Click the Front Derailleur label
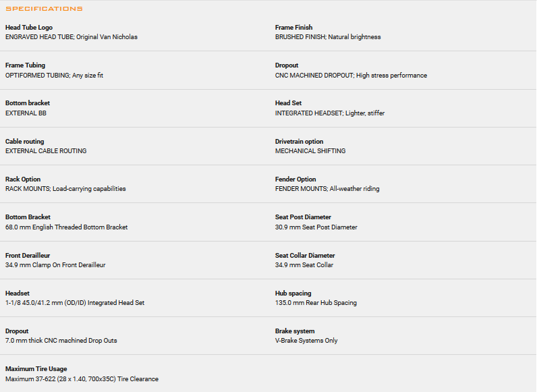The height and width of the screenshot is (392, 537). (28, 256)
